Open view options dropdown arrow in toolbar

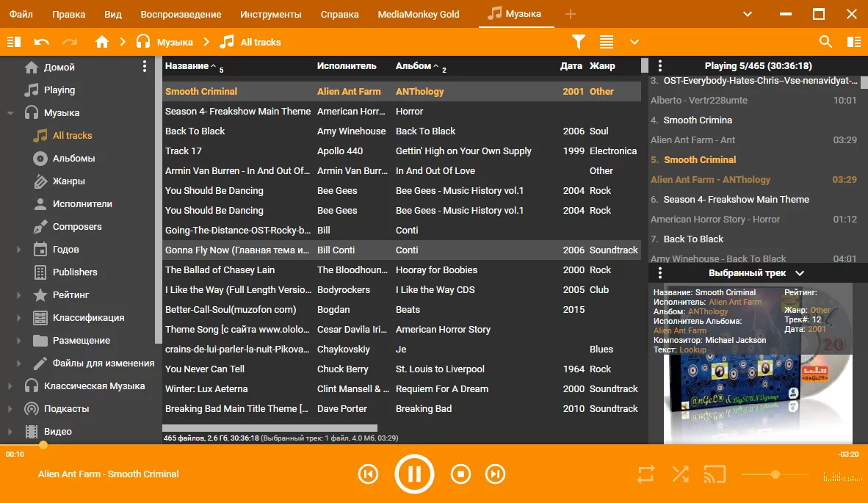click(x=634, y=42)
